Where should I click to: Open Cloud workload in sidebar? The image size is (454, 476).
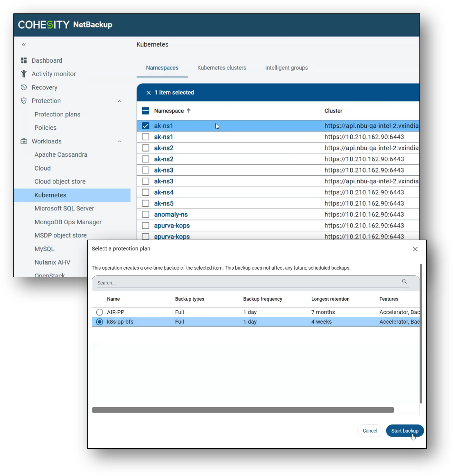(43, 168)
